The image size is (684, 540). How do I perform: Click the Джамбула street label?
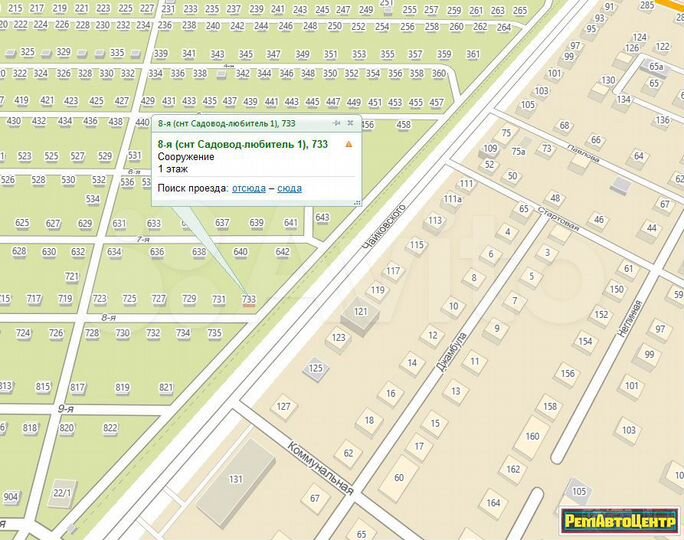[x=455, y=351]
